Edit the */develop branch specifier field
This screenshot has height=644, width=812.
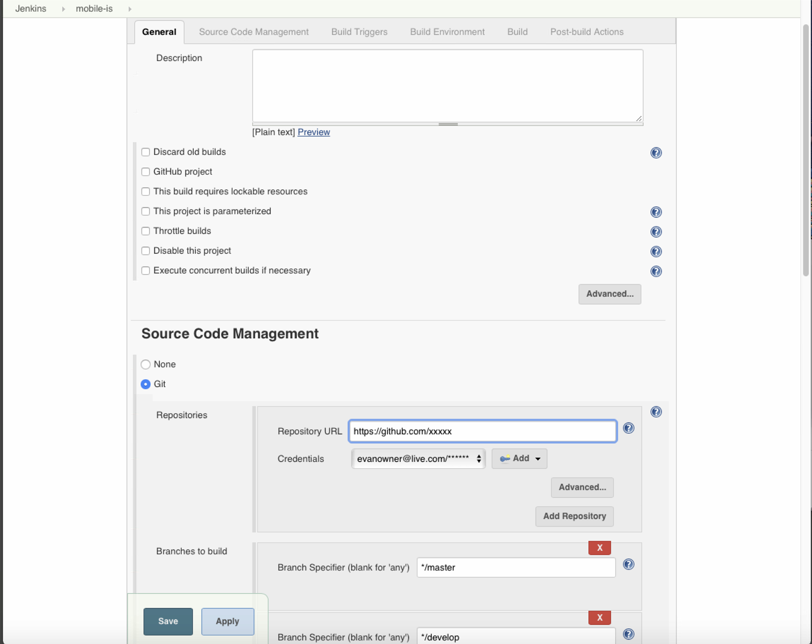[x=516, y=637]
